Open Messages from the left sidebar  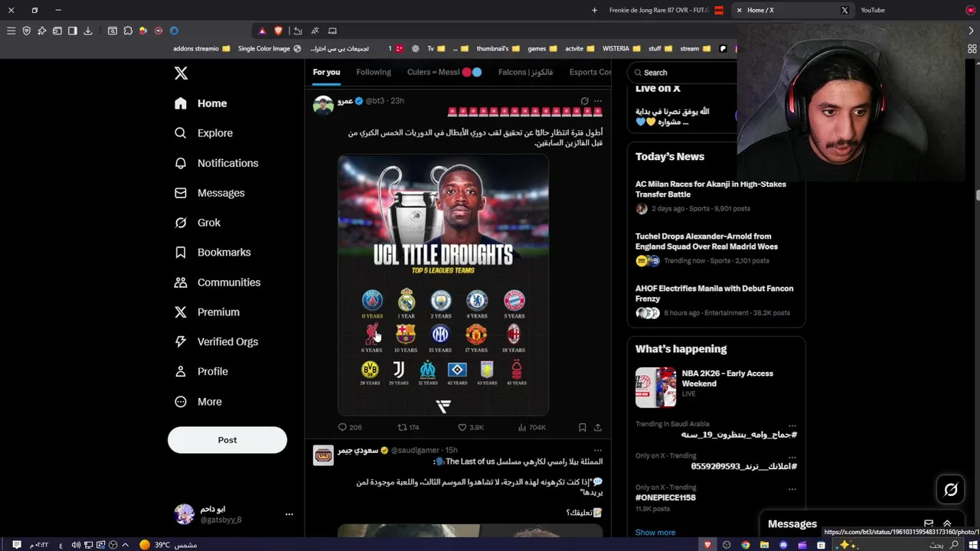pos(210,193)
